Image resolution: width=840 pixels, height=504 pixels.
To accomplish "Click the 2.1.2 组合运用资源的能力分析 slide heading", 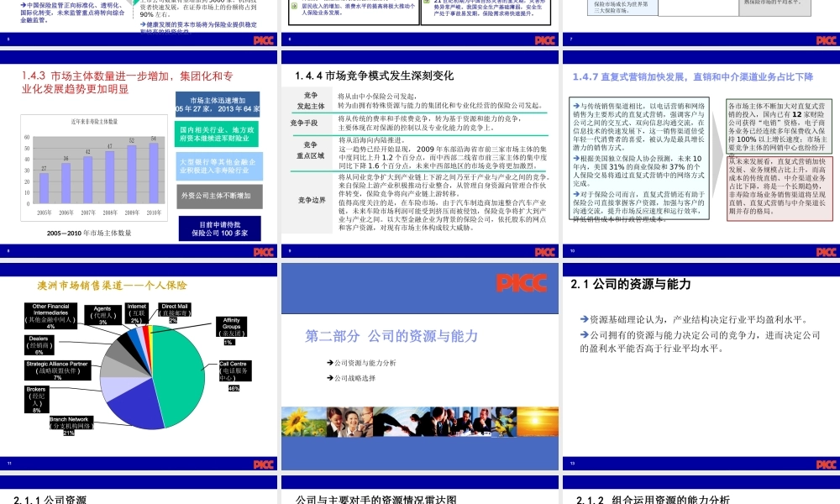I will 653,500.
